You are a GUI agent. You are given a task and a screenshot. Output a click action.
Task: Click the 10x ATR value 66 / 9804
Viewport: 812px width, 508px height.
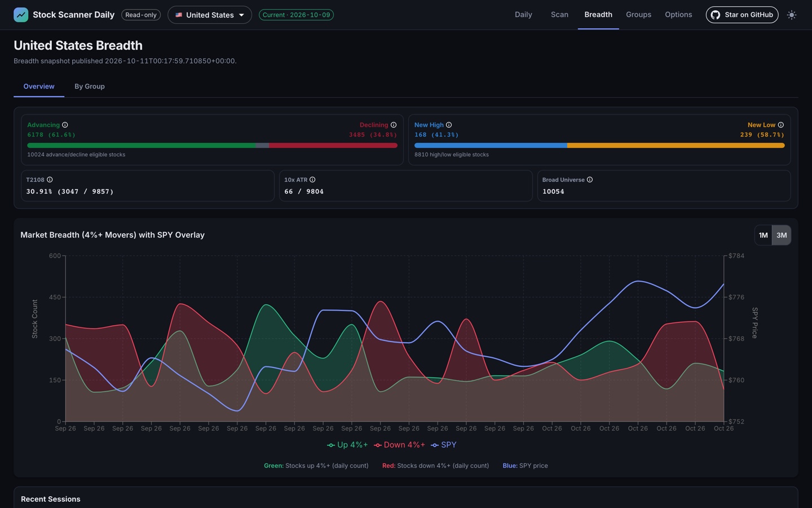(x=304, y=191)
